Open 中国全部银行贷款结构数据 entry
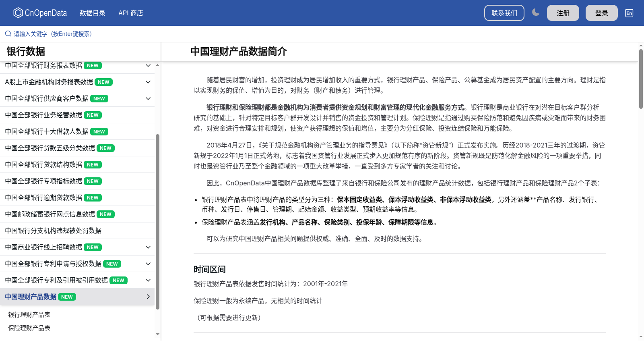 pyautogui.click(x=77, y=164)
